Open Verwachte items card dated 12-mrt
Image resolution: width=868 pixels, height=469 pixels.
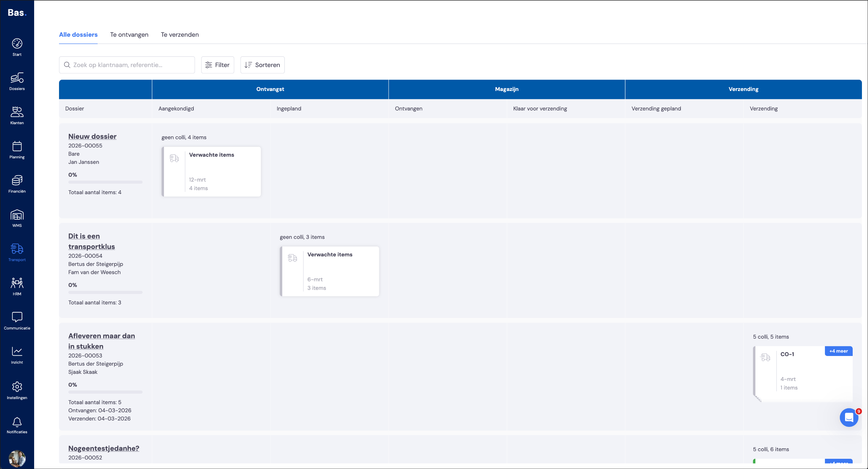click(x=211, y=172)
